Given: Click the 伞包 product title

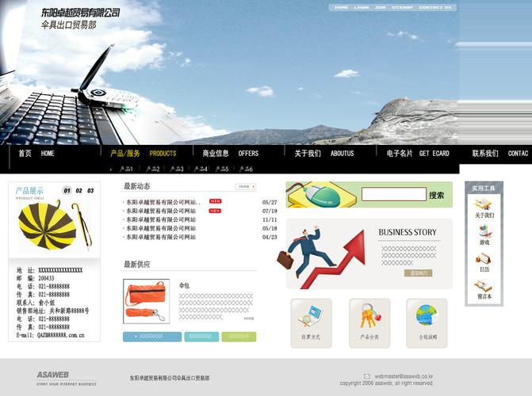Looking at the screenshot, I should pyautogui.click(x=184, y=286).
